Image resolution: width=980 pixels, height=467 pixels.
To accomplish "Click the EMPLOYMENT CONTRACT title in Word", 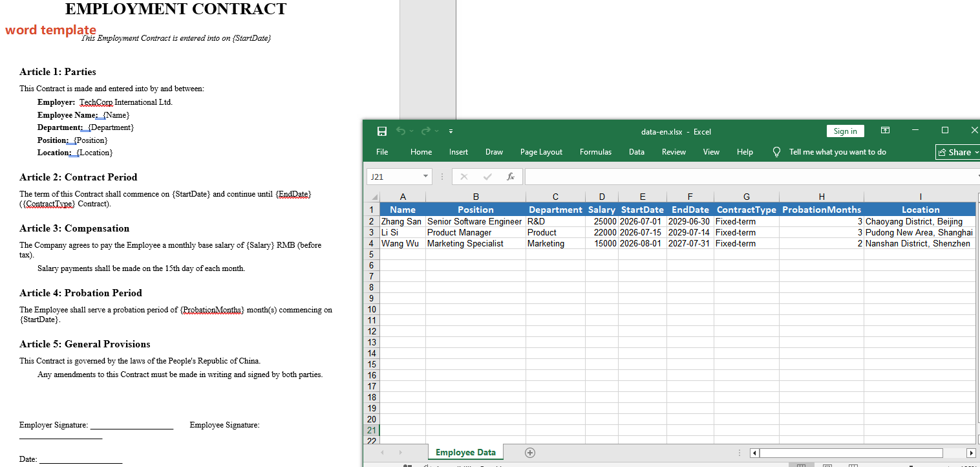I will tap(176, 9).
